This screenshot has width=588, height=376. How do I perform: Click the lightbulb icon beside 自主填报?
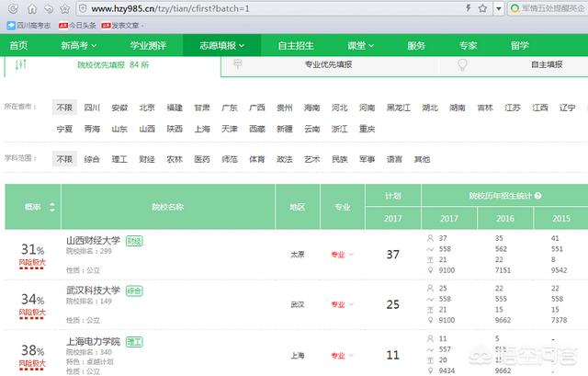click(x=463, y=66)
